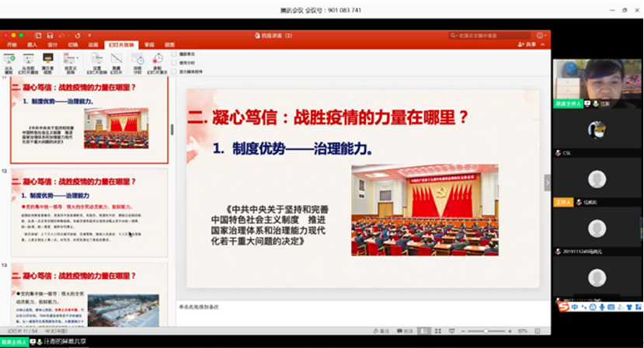This screenshot has width=644, height=348.
Task: Open Set Up Slide Show
Action: tap(96, 63)
